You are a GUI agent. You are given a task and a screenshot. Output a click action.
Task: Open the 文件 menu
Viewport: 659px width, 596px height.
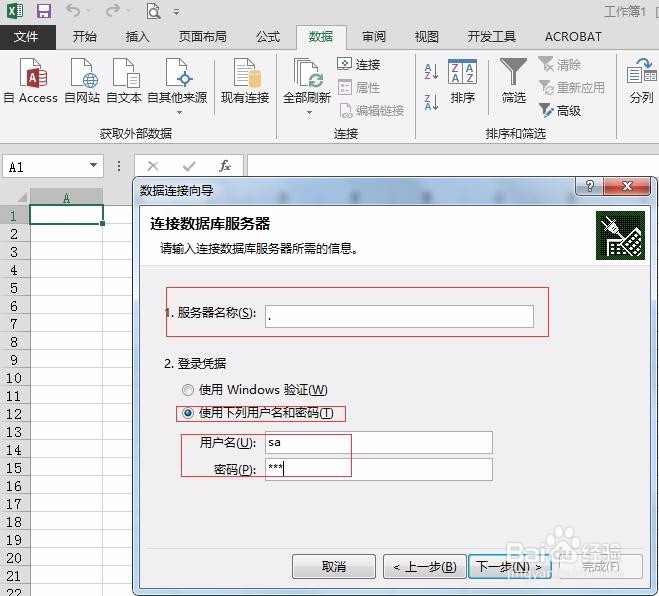(26, 37)
